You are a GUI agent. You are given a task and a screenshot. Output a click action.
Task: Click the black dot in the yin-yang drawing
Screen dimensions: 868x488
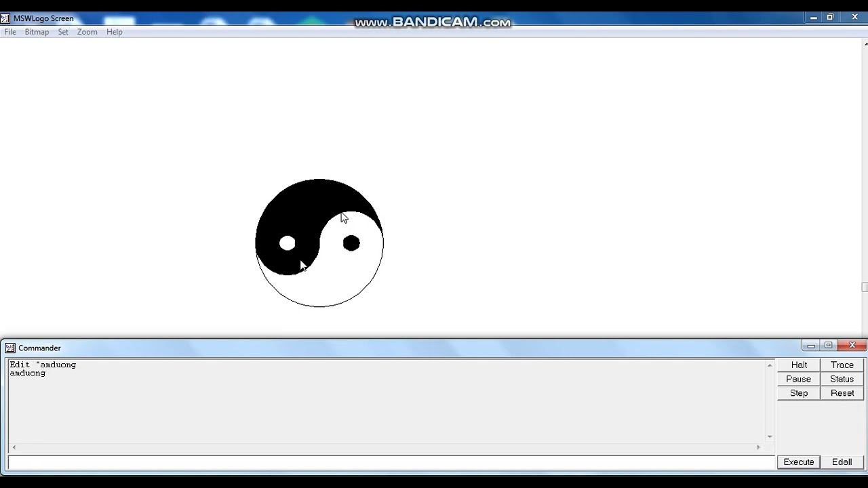pyautogui.click(x=351, y=243)
